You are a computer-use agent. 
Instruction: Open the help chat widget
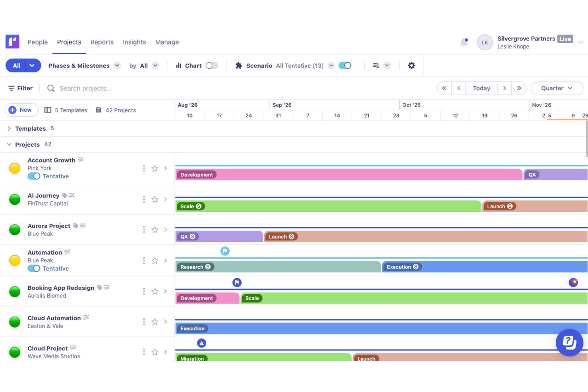tap(569, 342)
